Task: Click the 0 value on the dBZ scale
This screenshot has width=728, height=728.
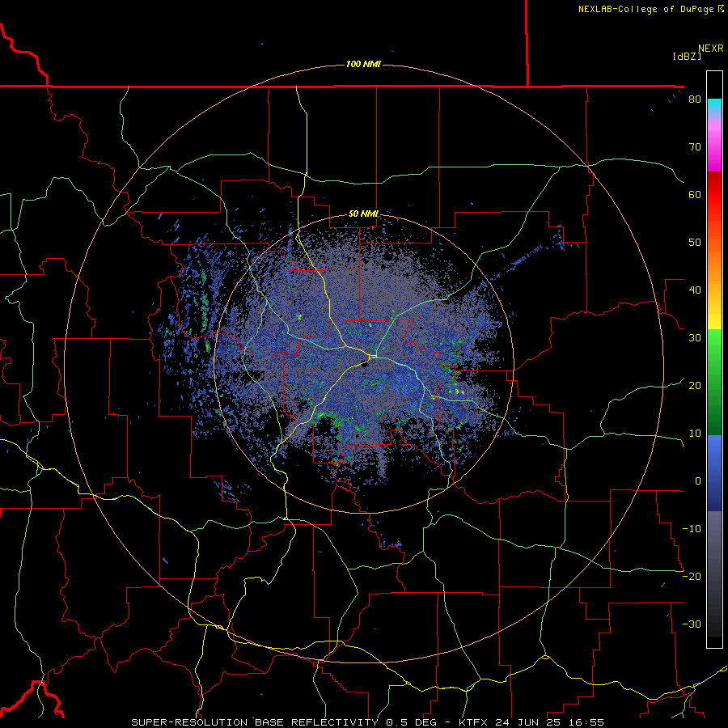Action: click(698, 481)
